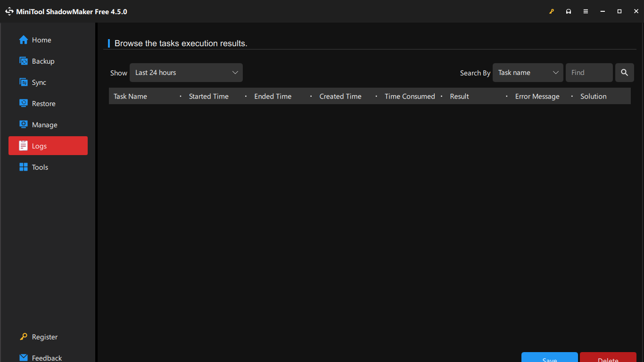Image resolution: width=644 pixels, height=362 pixels.
Task: Click the Find search input field
Action: click(589, 73)
